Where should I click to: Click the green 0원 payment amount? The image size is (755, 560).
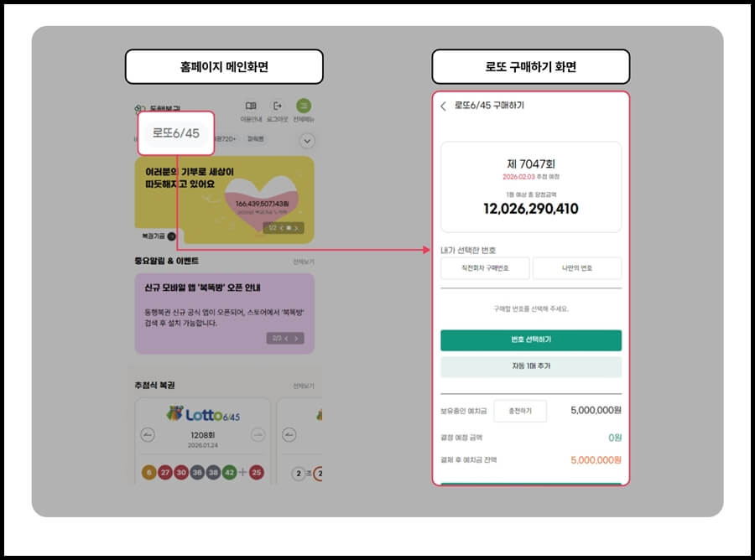click(x=615, y=438)
